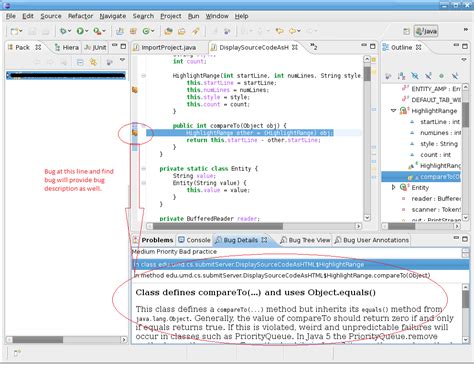Open the Edit menu
Viewport: 474px width, 371px height.
(x=28, y=16)
